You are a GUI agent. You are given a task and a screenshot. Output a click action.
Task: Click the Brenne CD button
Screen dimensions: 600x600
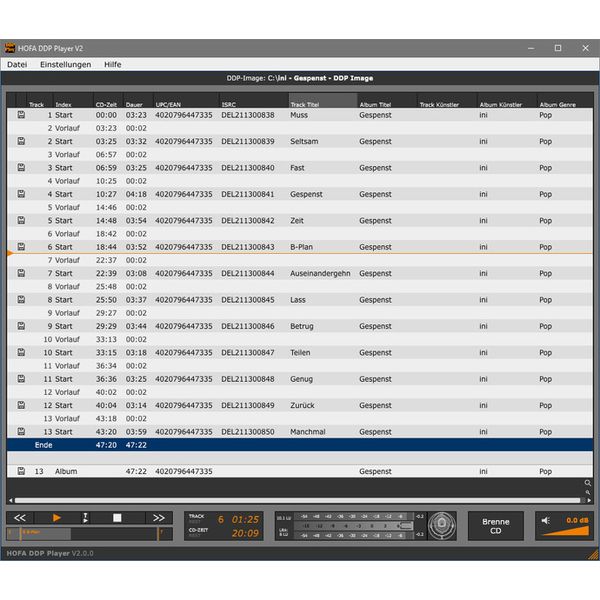[496, 526]
